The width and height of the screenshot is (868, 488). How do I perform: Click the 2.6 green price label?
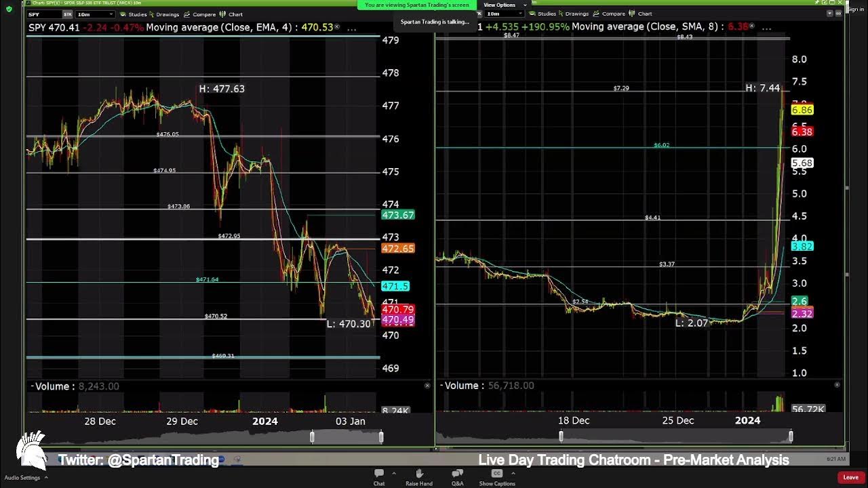click(800, 301)
